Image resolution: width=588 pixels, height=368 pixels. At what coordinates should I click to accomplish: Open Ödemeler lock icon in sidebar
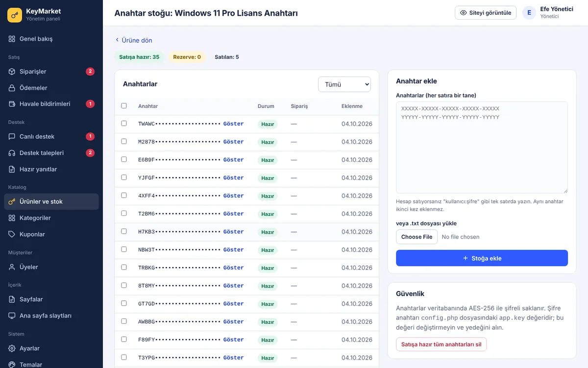click(12, 88)
